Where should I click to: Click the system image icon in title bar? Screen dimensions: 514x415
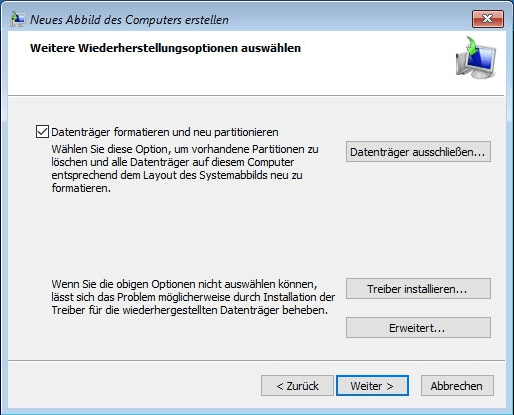pos(17,19)
